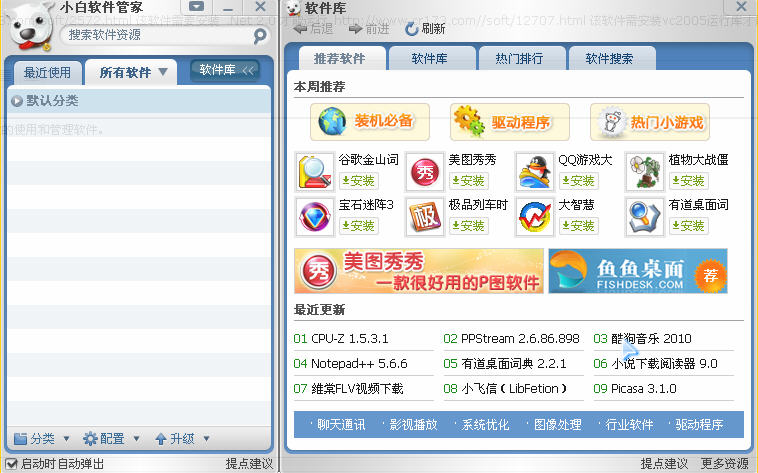Switch to the 推荐软件 tab
This screenshot has height=473, width=758.
pos(342,59)
